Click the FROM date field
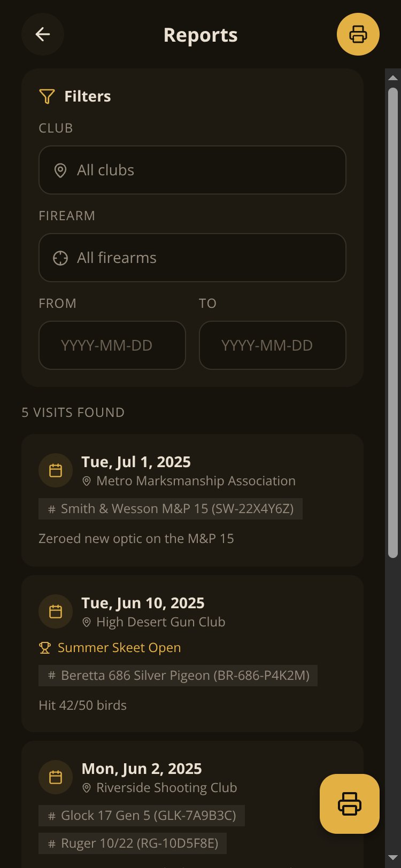Image resolution: width=401 pixels, height=868 pixels. click(112, 345)
